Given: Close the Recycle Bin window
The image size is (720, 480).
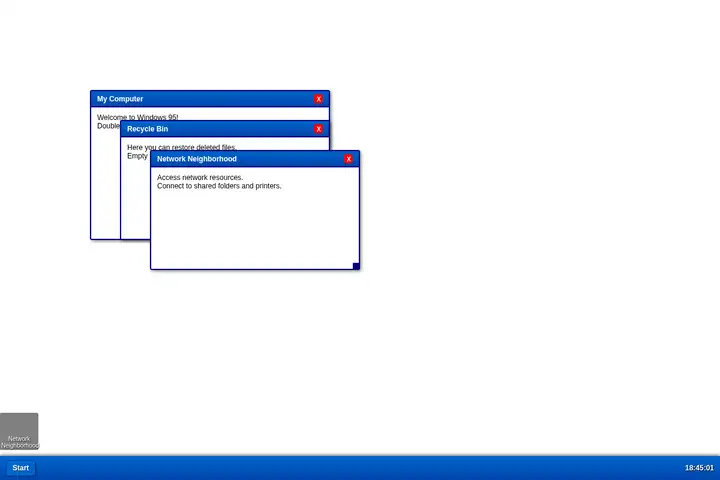Looking at the screenshot, I should point(318,129).
